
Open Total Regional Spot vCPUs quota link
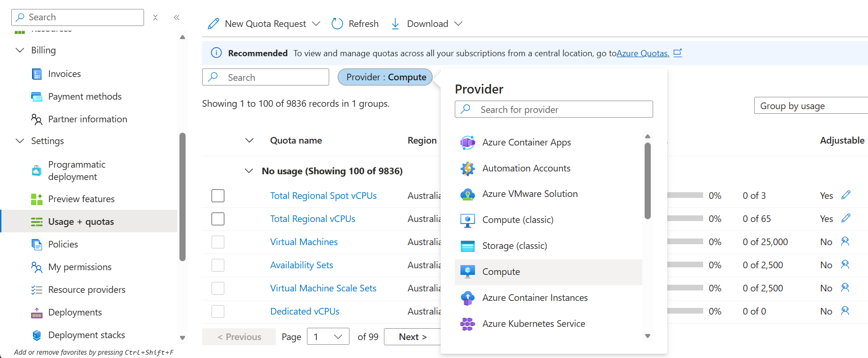pos(323,196)
